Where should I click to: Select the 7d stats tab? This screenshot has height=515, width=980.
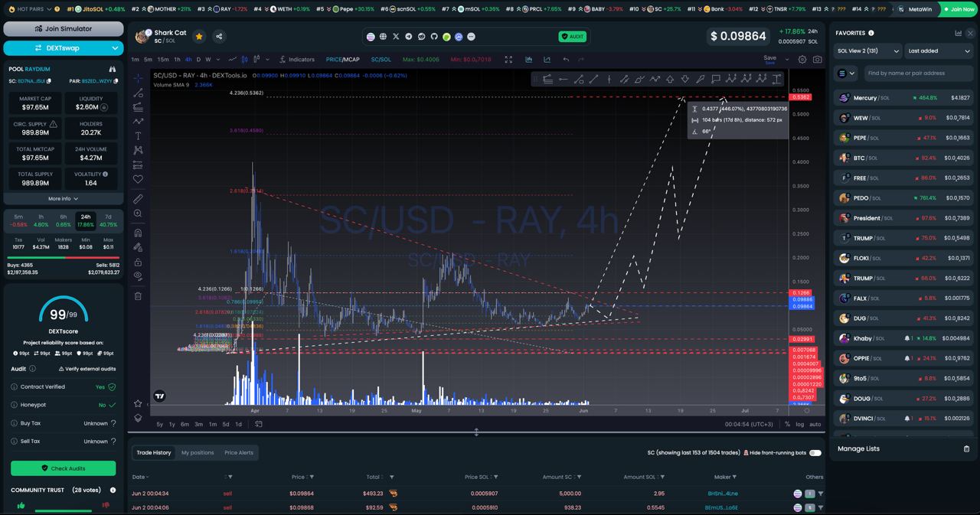pos(108,220)
